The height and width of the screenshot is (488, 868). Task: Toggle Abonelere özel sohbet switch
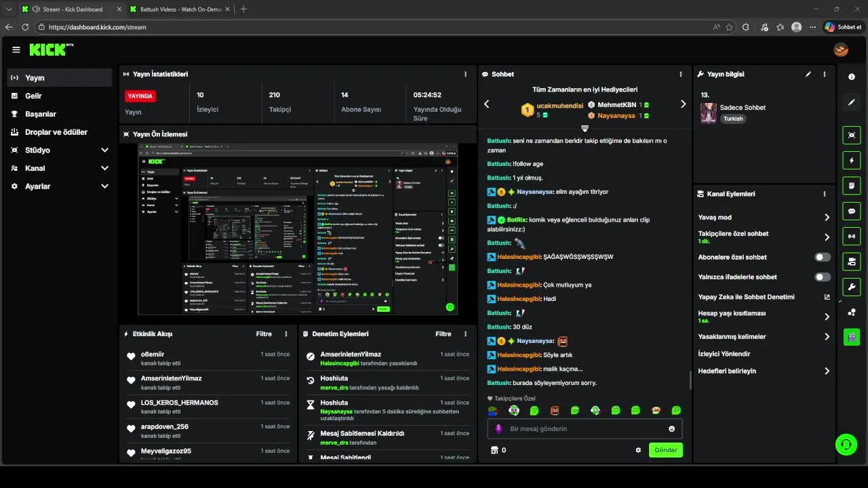point(823,258)
